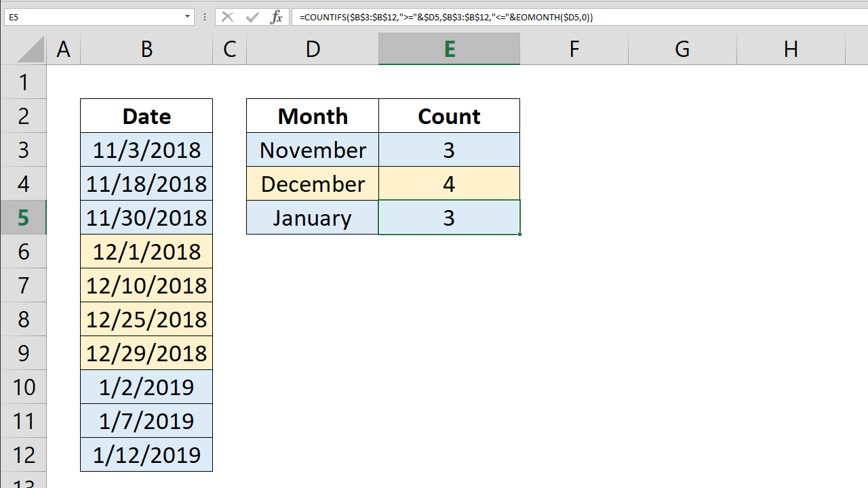Select column D header

313,49
